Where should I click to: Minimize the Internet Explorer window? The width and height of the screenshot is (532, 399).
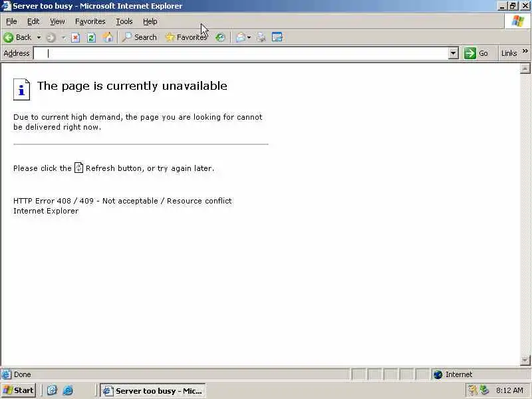502,6
